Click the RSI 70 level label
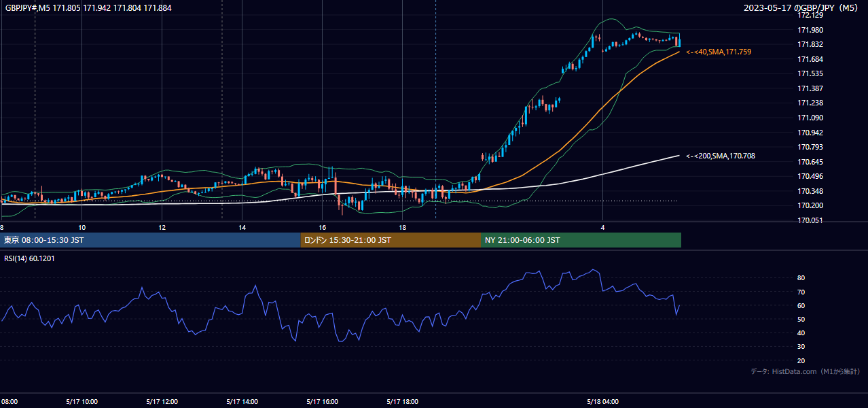868x408 pixels. [x=801, y=292]
